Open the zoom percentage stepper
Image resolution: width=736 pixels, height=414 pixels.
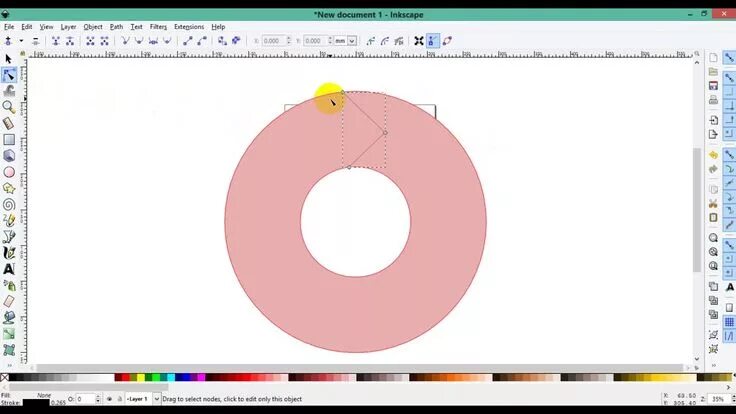tap(734, 399)
